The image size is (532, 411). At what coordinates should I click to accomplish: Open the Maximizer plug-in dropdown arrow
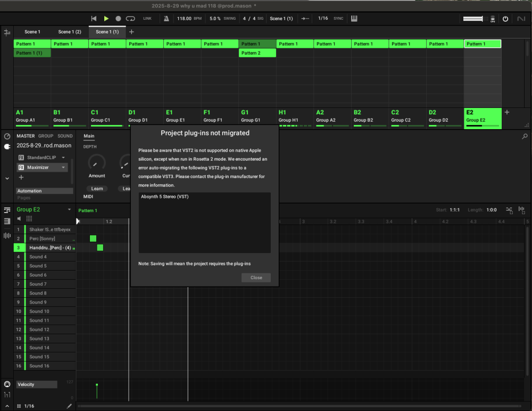tap(63, 167)
